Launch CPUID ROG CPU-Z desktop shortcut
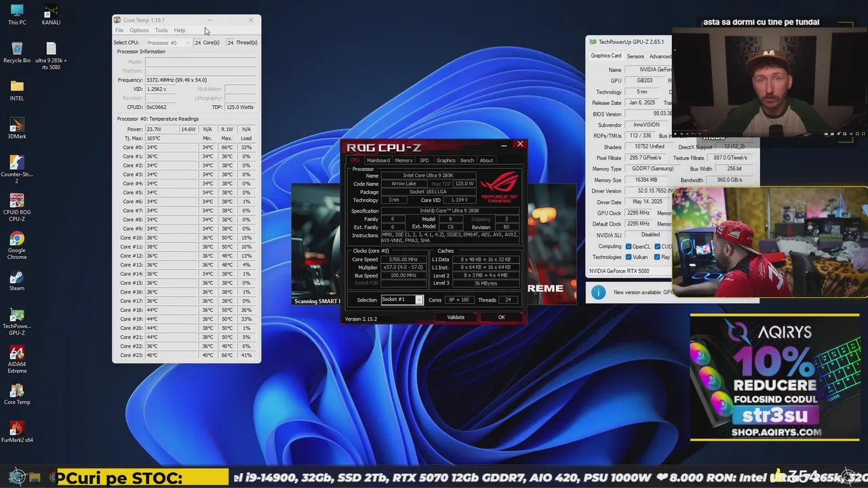 coord(17,207)
